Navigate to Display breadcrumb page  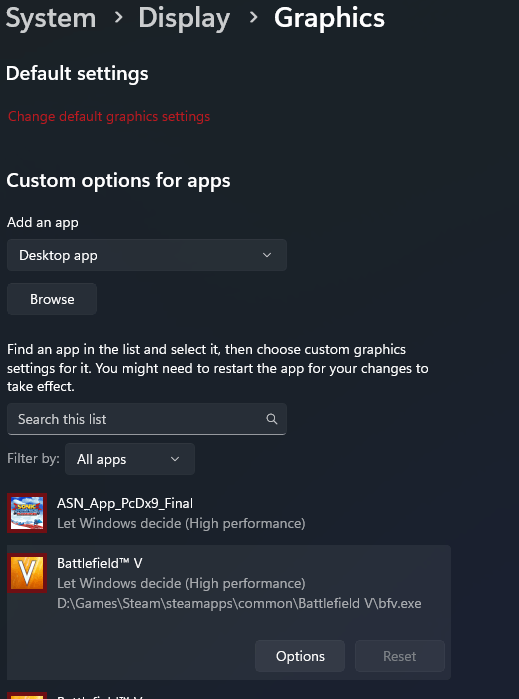(184, 18)
